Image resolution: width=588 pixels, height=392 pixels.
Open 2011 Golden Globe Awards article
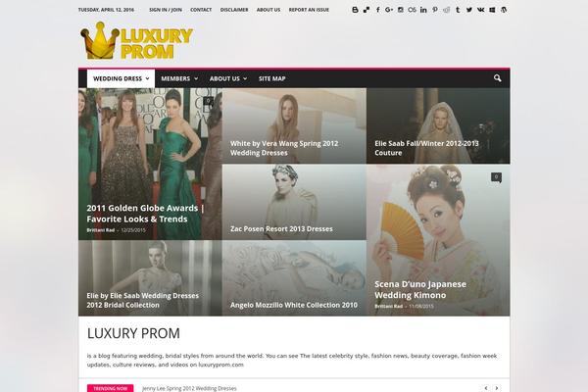(x=145, y=214)
